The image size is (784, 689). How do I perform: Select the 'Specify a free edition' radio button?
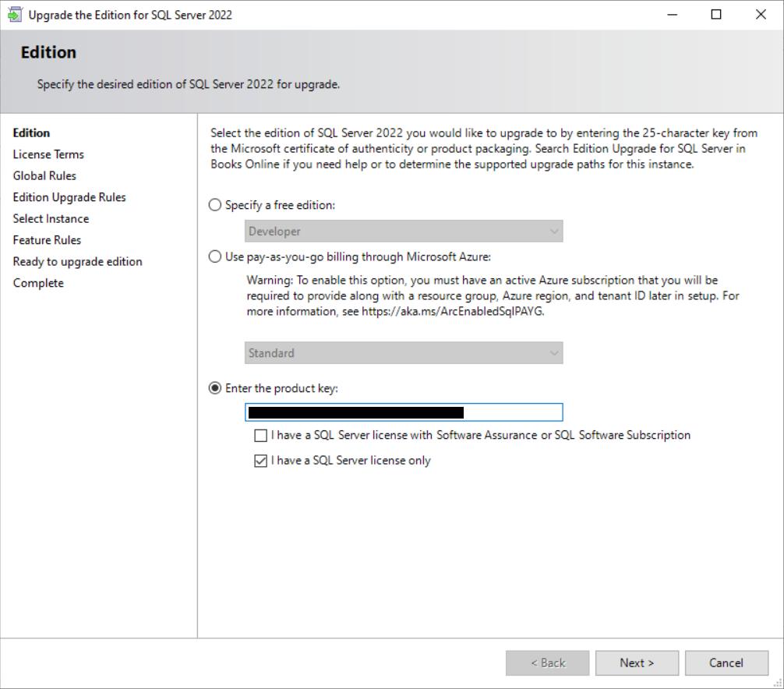[215, 205]
